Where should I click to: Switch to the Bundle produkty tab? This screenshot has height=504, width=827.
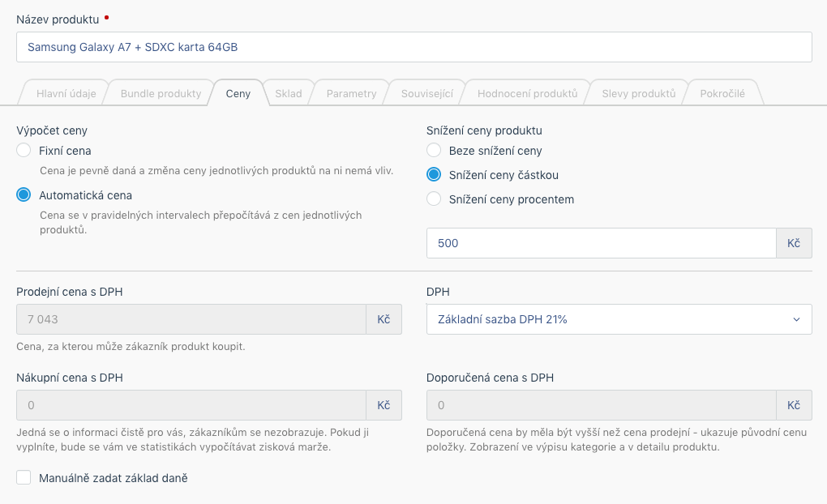[161, 93]
